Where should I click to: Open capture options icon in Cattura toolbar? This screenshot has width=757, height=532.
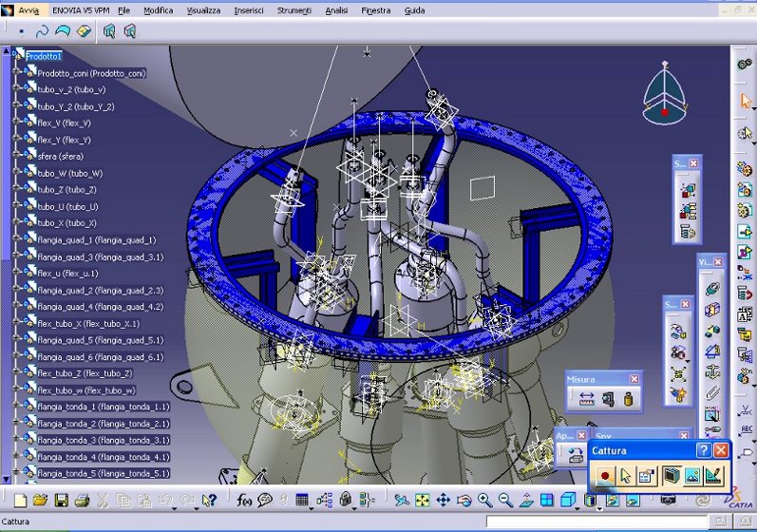(647, 477)
